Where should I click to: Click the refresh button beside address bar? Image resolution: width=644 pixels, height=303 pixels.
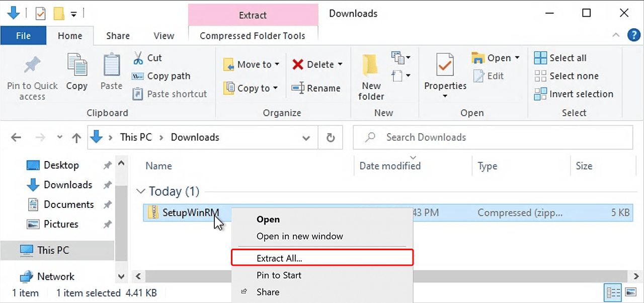click(331, 137)
